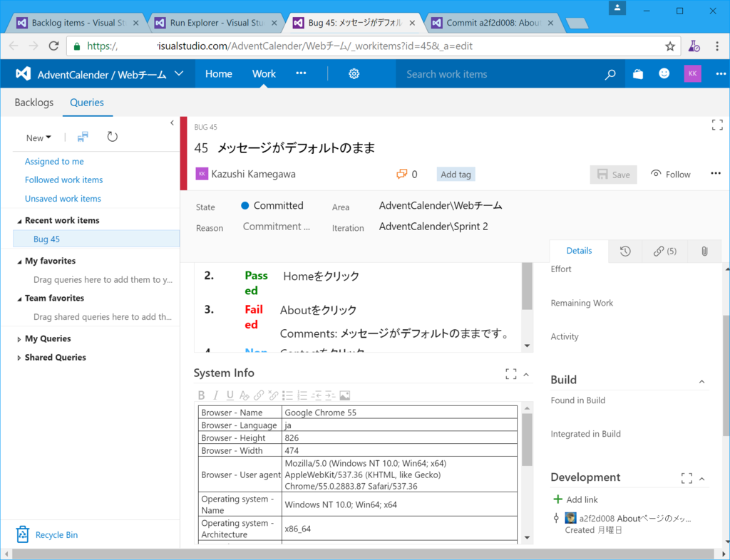
Task: Apply underline in System Info editor
Action: pos(230,395)
